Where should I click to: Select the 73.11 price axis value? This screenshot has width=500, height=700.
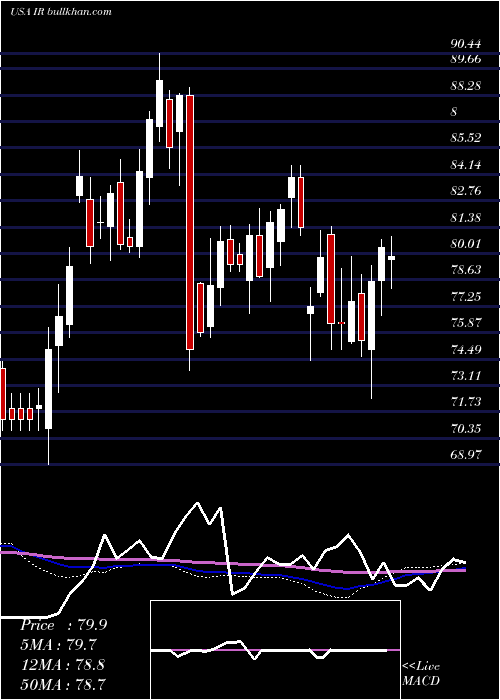pyautogui.click(x=466, y=375)
